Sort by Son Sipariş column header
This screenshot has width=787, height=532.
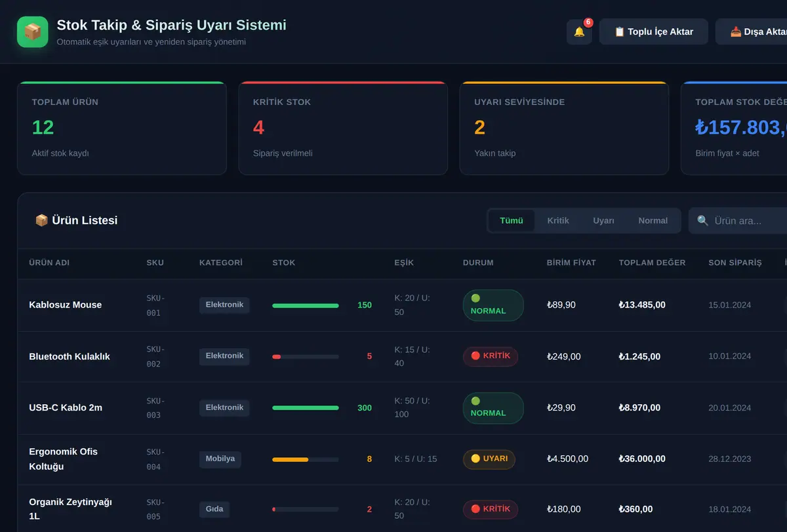[735, 262]
